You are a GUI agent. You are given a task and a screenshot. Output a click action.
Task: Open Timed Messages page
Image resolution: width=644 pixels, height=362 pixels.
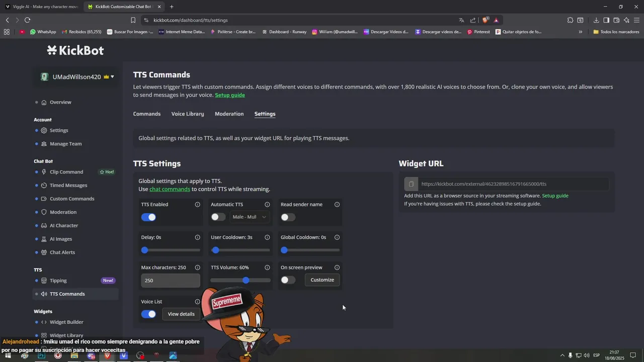[68, 186]
